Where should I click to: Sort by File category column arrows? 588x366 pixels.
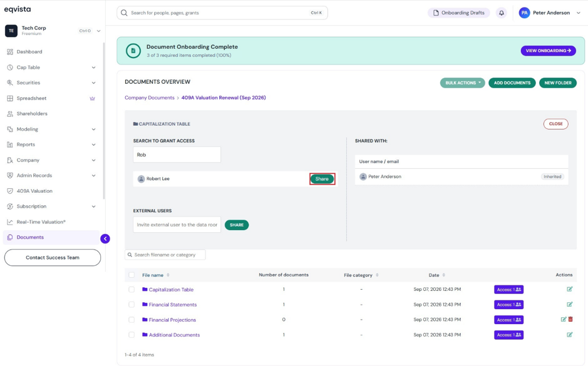pos(377,275)
